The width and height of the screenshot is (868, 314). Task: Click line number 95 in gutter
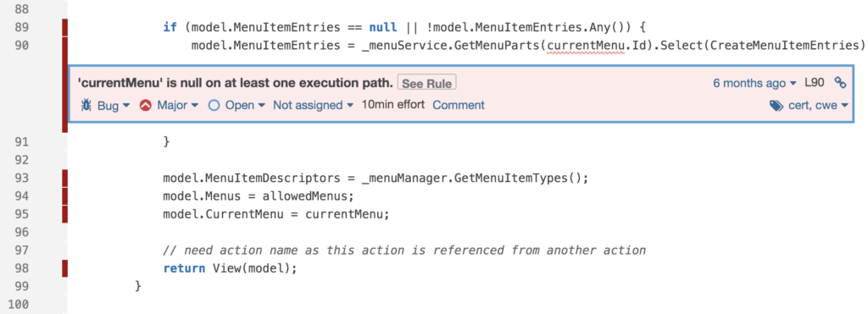point(21,214)
